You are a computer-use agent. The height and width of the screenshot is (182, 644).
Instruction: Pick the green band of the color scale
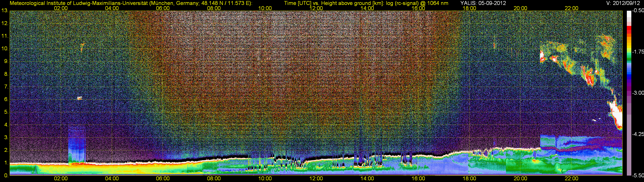[629, 59]
